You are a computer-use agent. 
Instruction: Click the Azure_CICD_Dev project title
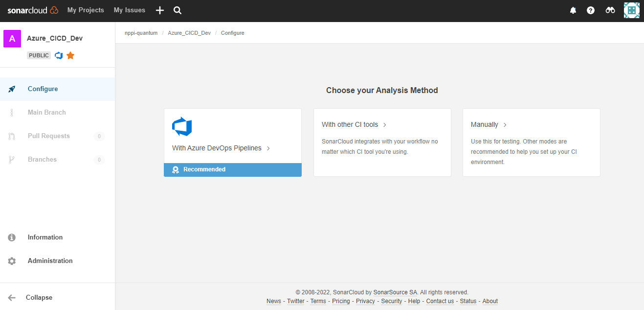click(x=55, y=39)
